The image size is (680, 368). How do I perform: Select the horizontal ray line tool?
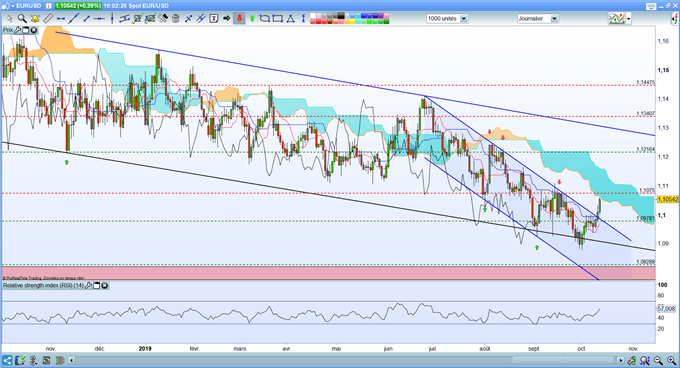click(99, 19)
